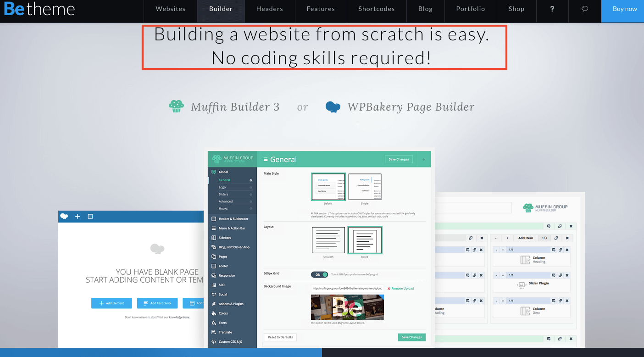
Task: Clone the Column Heading item on the right
Action: tap(561, 250)
